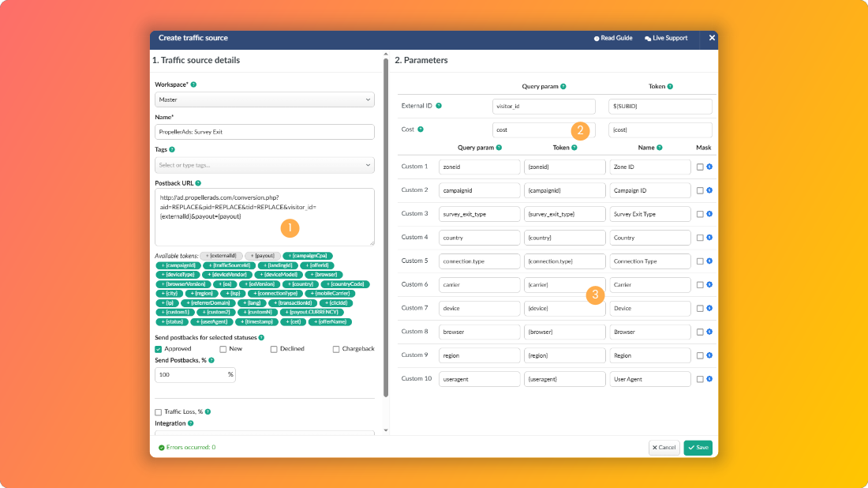Click the blue settings icon for Custom 10
868x488 pixels.
709,379
